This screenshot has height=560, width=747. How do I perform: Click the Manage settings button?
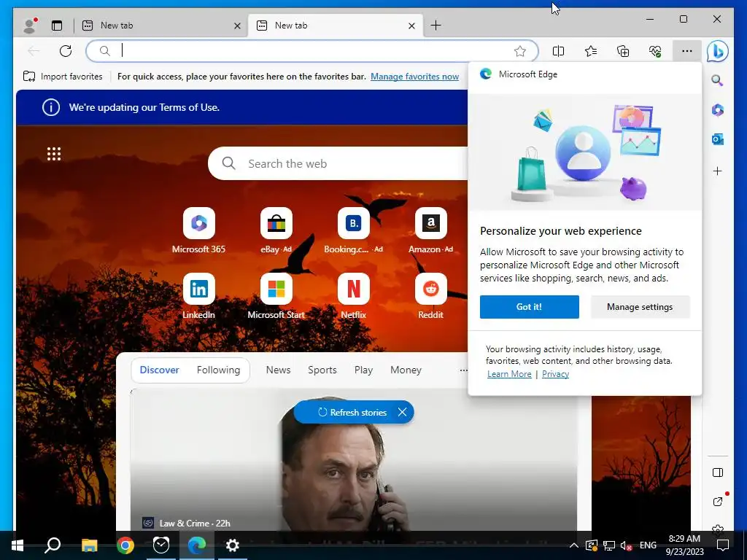(x=640, y=307)
